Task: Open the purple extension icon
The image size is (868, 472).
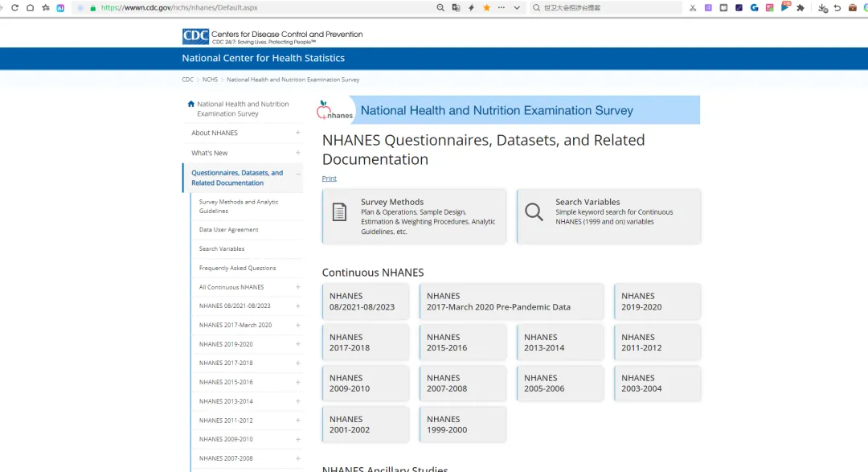Action: (x=708, y=8)
